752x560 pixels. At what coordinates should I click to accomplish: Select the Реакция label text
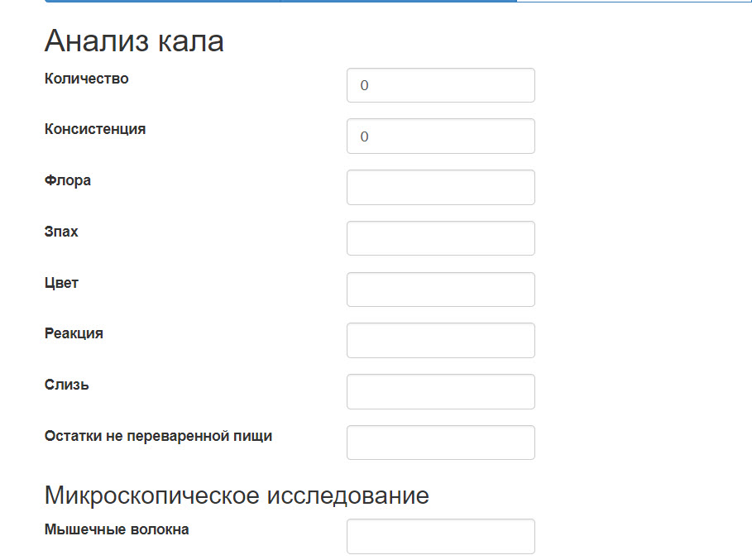pos(74,333)
